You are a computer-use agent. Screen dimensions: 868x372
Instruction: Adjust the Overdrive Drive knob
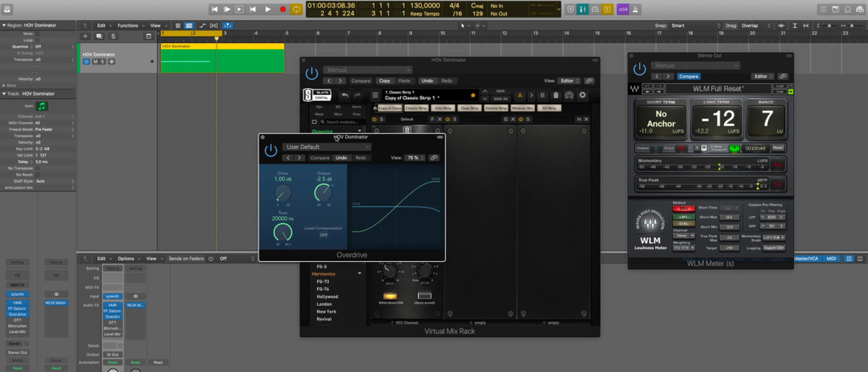click(282, 193)
